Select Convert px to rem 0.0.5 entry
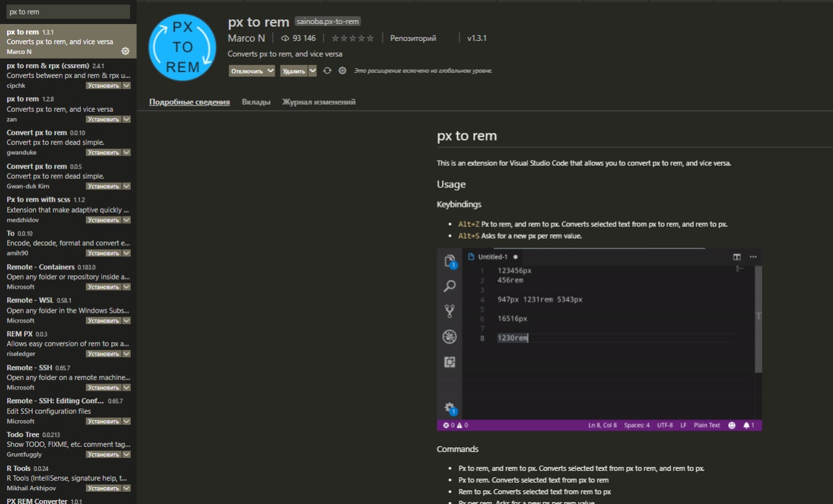This screenshot has width=833, height=504. 68,176
